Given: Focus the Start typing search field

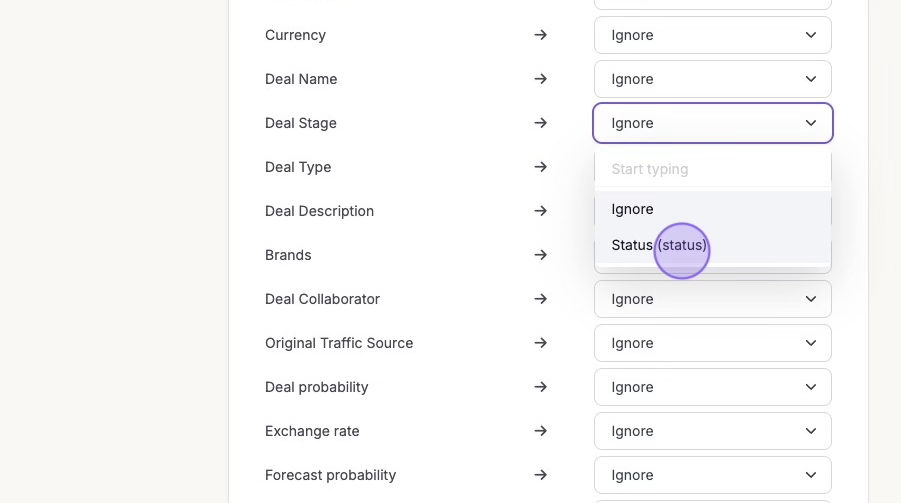Looking at the screenshot, I should [712, 169].
